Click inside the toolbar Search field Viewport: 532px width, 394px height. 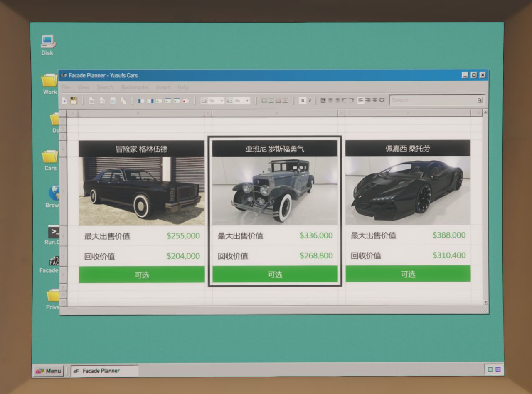(437, 100)
